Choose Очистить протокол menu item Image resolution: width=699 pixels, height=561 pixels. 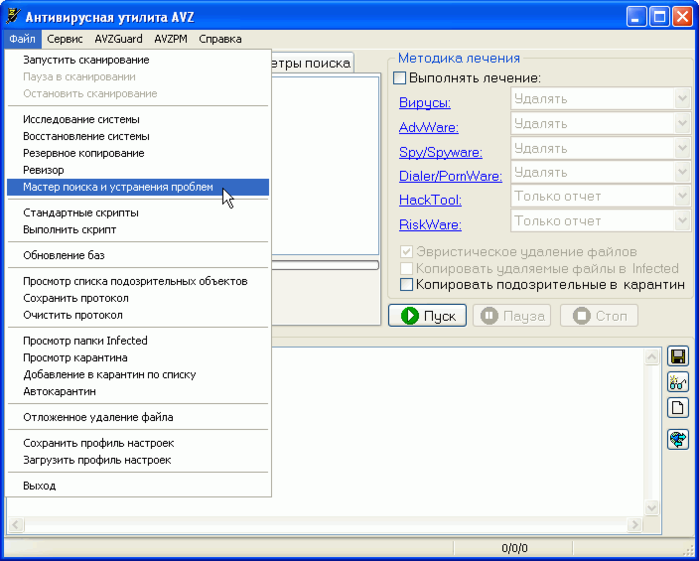[138, 315]
